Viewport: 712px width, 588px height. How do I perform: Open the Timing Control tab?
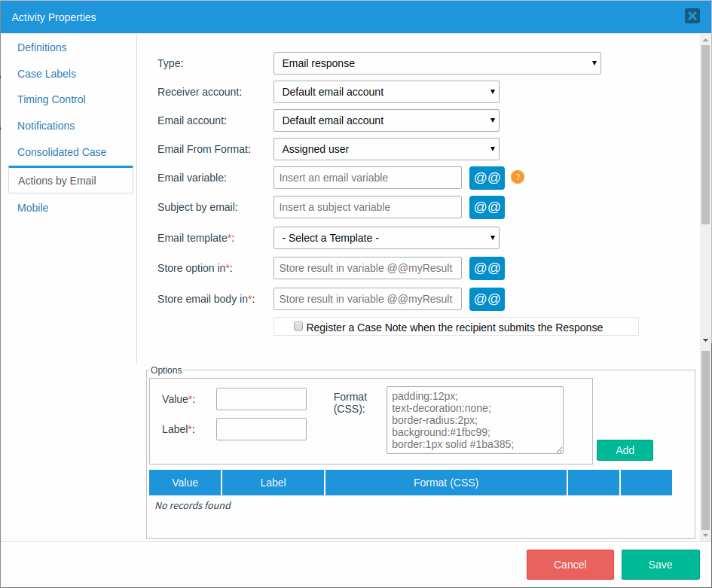click(51, 99)
